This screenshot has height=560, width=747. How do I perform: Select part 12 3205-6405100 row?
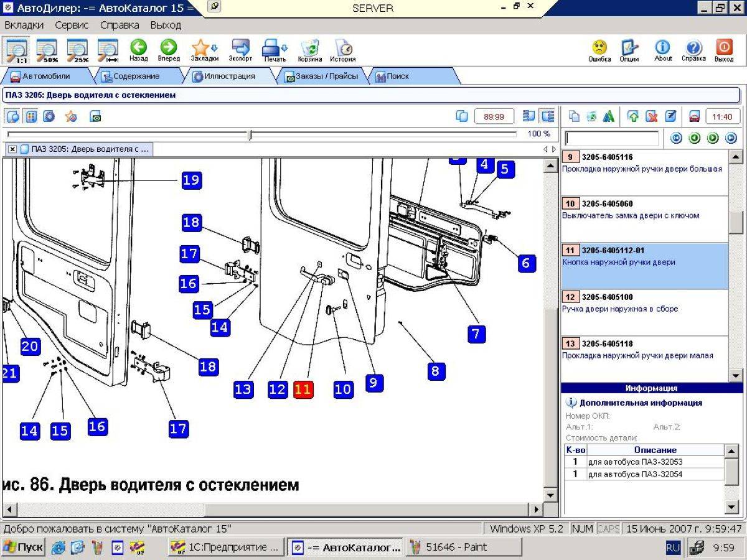644,313
